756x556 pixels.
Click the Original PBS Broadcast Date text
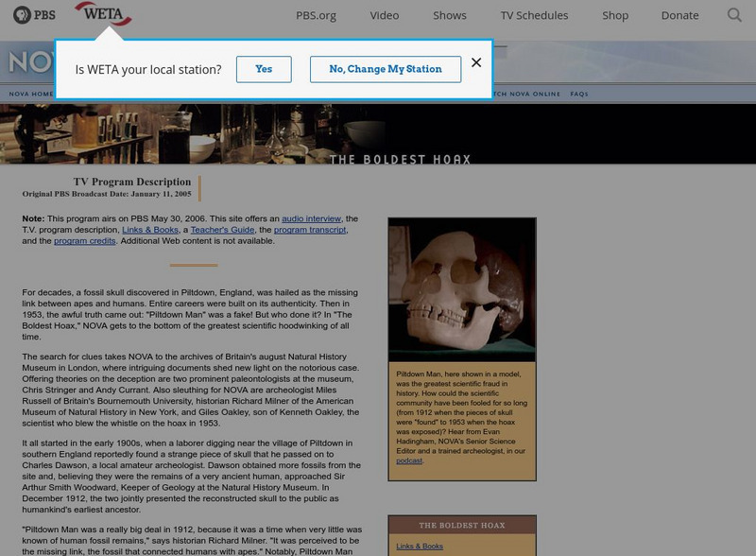click(x=107, y=194)
